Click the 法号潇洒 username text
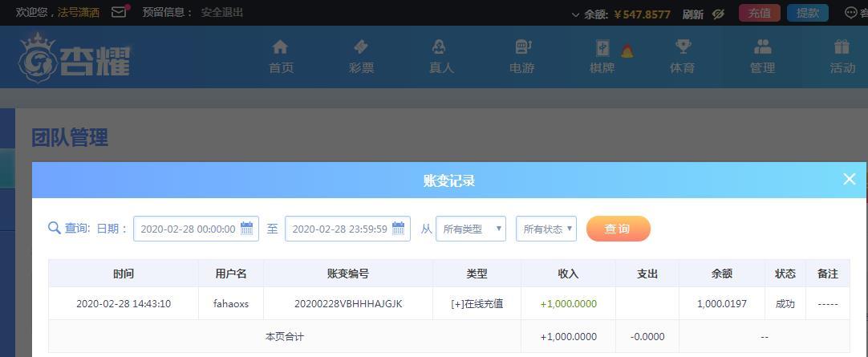Viewport: 868px width, 357px height. tap(79, 13)
